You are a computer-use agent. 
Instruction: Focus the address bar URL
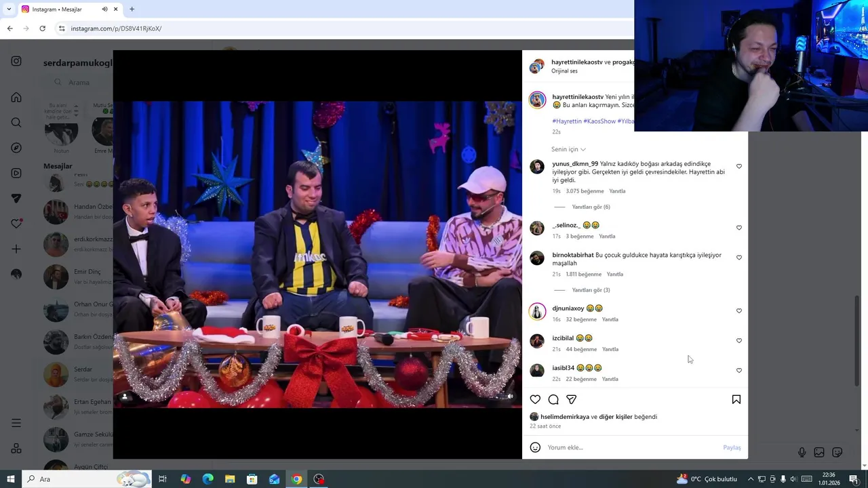click(x=116, y=28)
